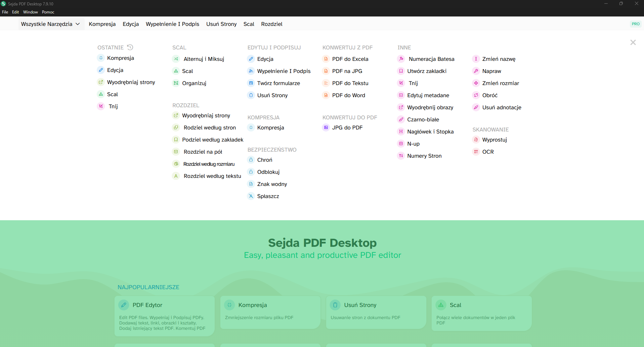Open Usuń adnotacje tool link

coord(502,107)
